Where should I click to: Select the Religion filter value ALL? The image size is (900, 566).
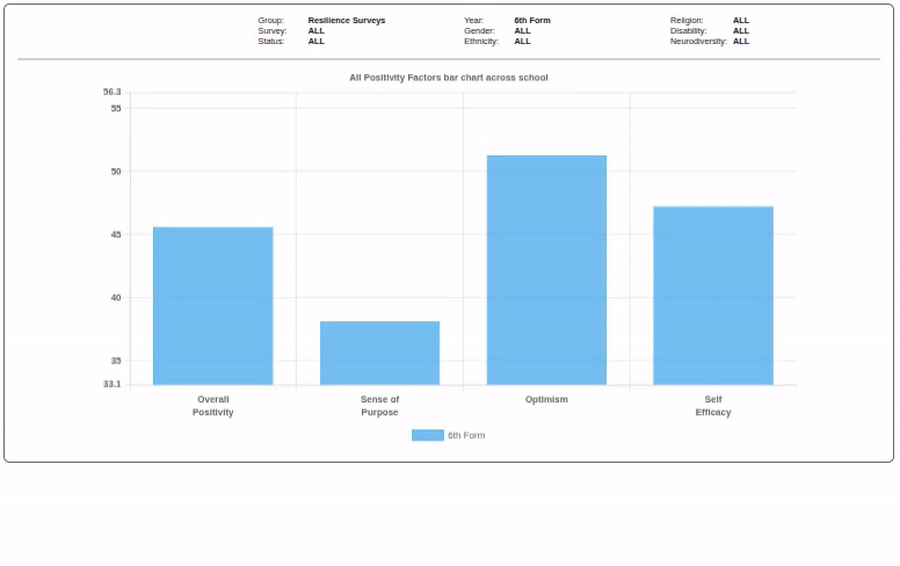click(x=740, y=20)
